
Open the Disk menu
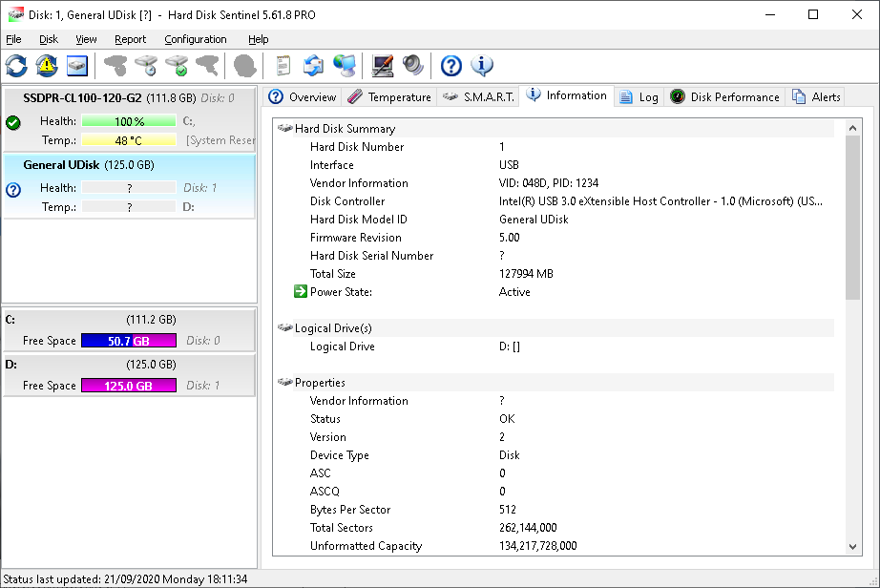[x=49, y=39]
